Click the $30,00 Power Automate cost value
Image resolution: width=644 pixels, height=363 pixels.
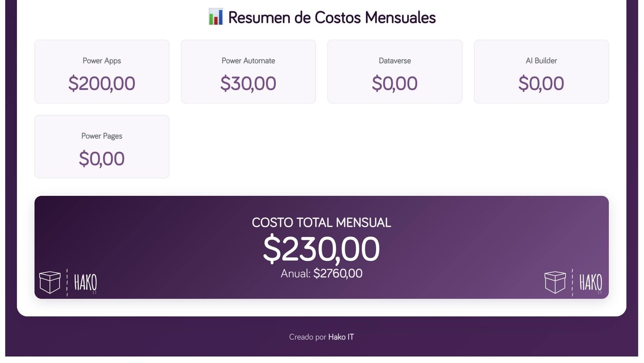pyautogui.click(x=248, y=83)
